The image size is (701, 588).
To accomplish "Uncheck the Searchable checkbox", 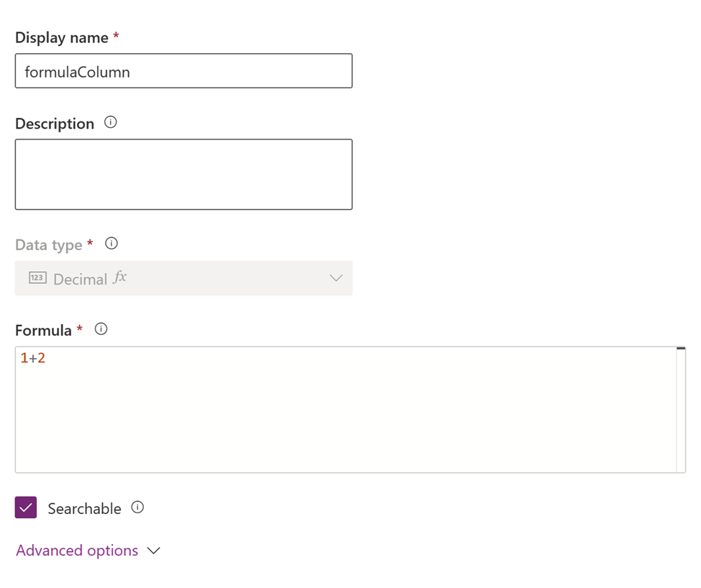I will point(26,507).
